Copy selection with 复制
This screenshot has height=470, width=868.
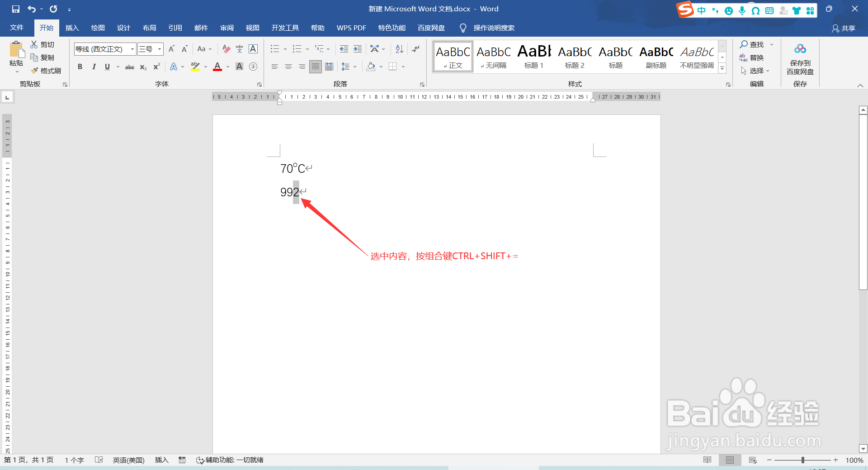tap(42, 57)
